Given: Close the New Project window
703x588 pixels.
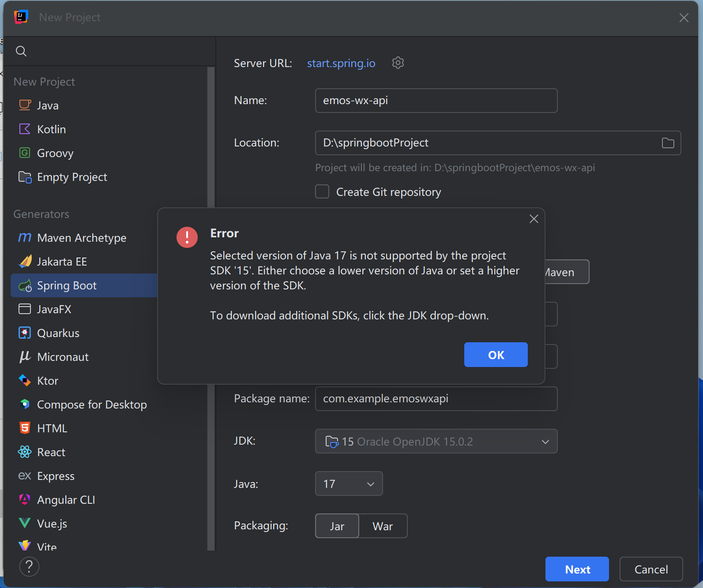Looking at the screenshot, I should [684, 18].
